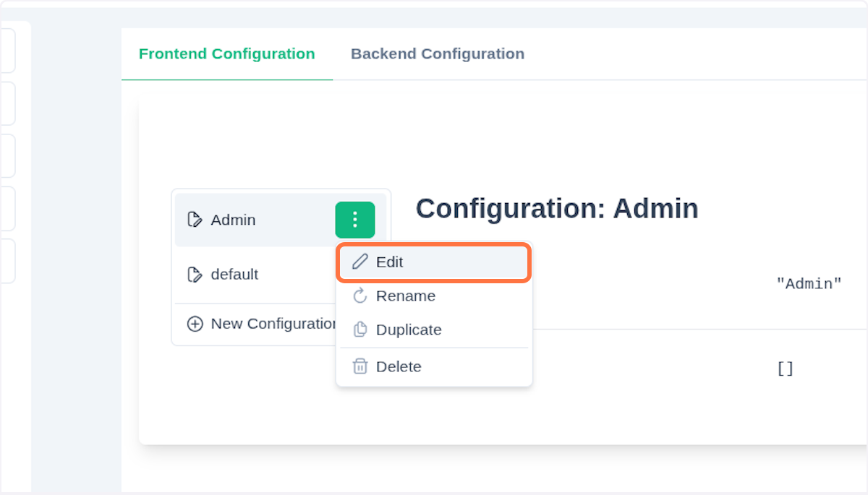Click the "Admin" value text
The height and width of the screenshot is (495, 868).
[809, 284]
